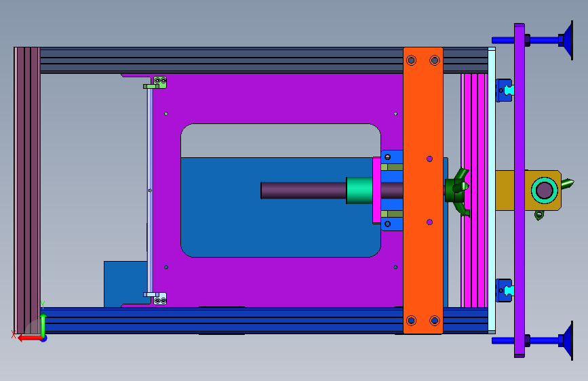This screenshot has width=588, height=381.
Task: Select the mustard-yellow block on the right
Action: pos(505,190)
